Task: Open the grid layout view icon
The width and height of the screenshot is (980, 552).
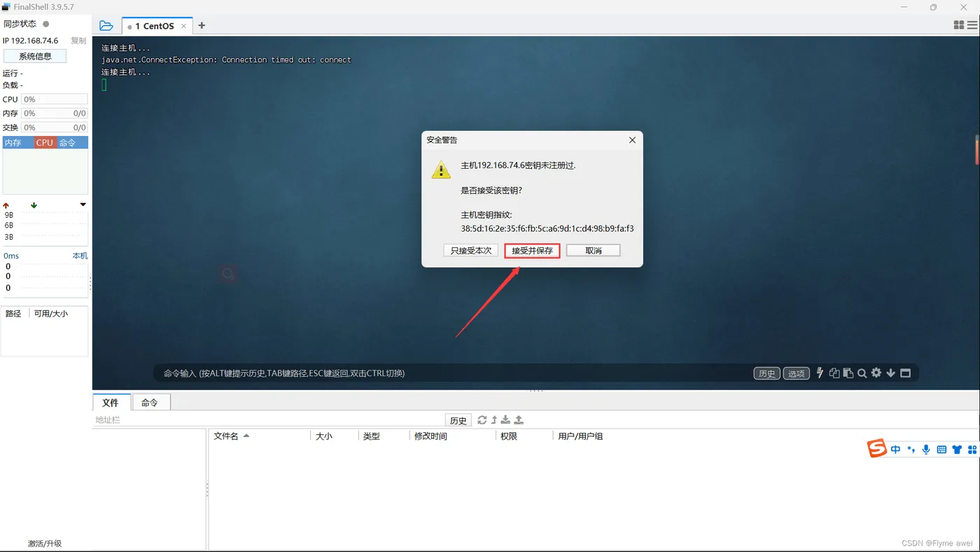Action: tap(959, 25)
